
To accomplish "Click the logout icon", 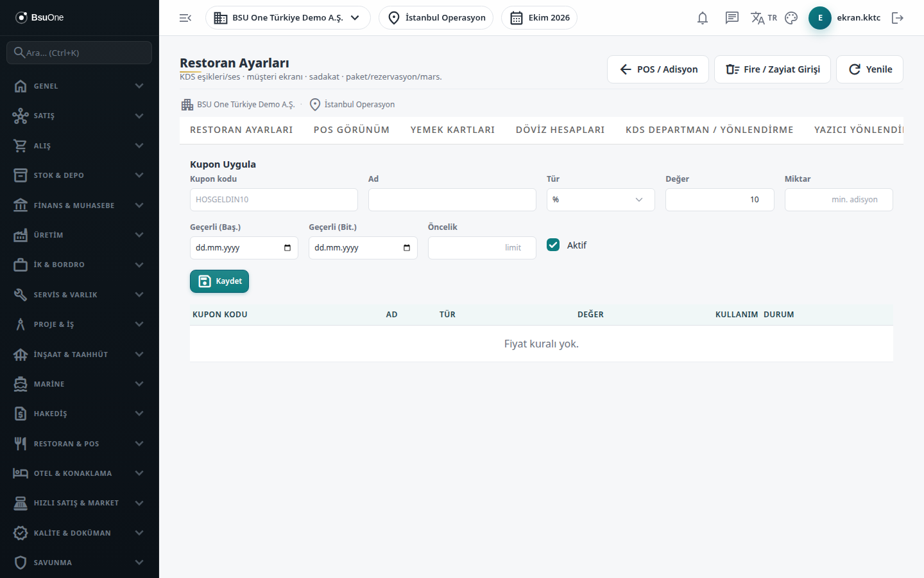I will tap(898, 18).
